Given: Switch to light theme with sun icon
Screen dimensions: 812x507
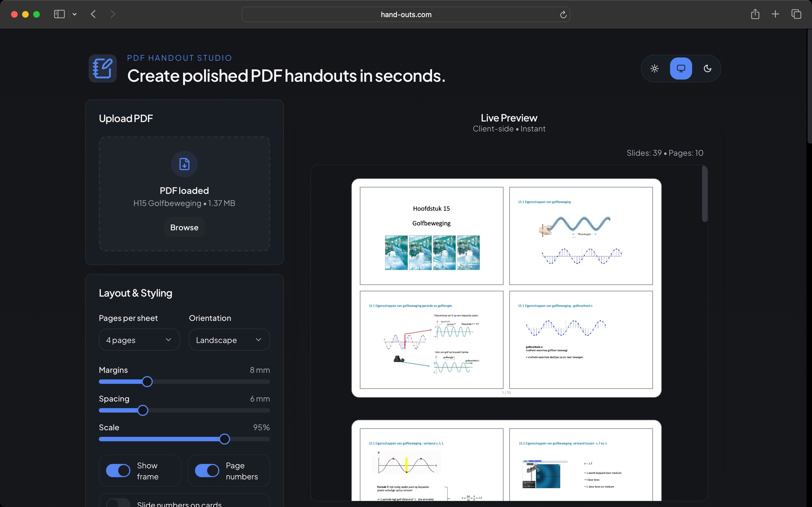Looking at the screenshot, I should 654,68.
